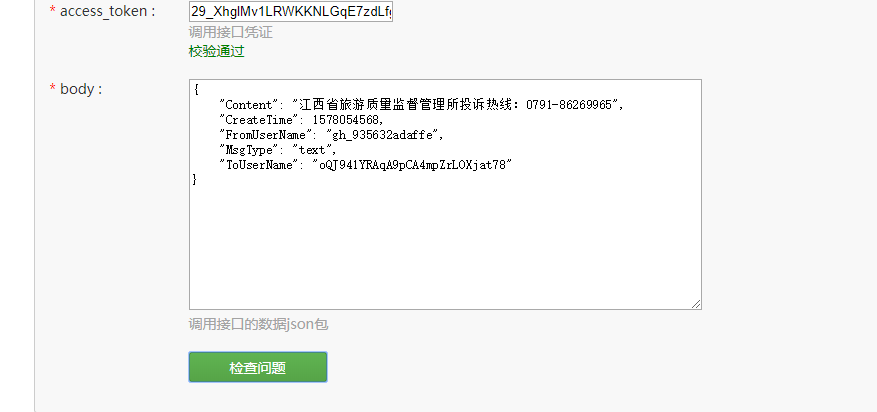Click the access_token field label
The height and width of the screenshot is (412, 877).
coord(107,11)
